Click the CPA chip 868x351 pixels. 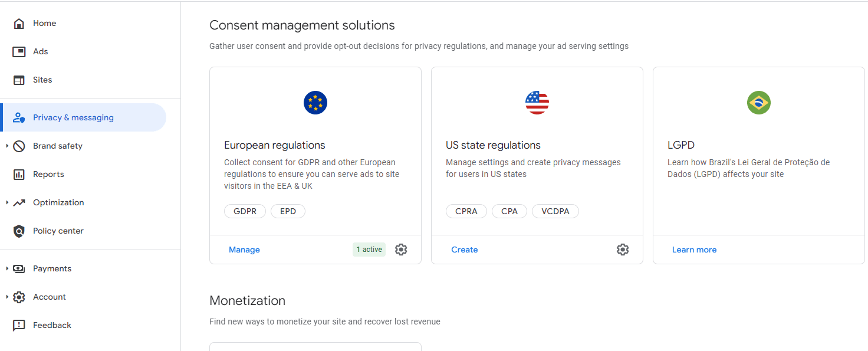click(x=509, y=211)
